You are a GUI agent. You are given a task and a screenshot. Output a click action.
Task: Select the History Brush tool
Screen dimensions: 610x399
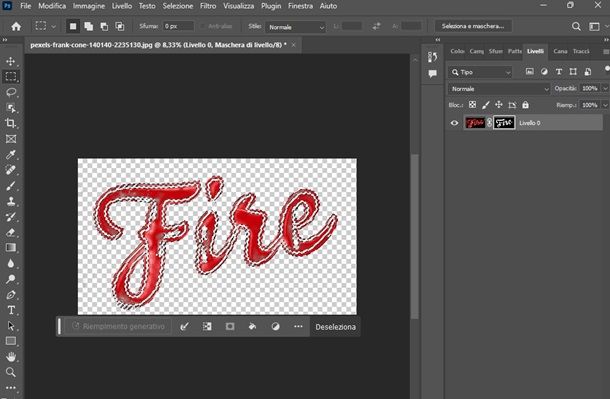tap(11, 217)
